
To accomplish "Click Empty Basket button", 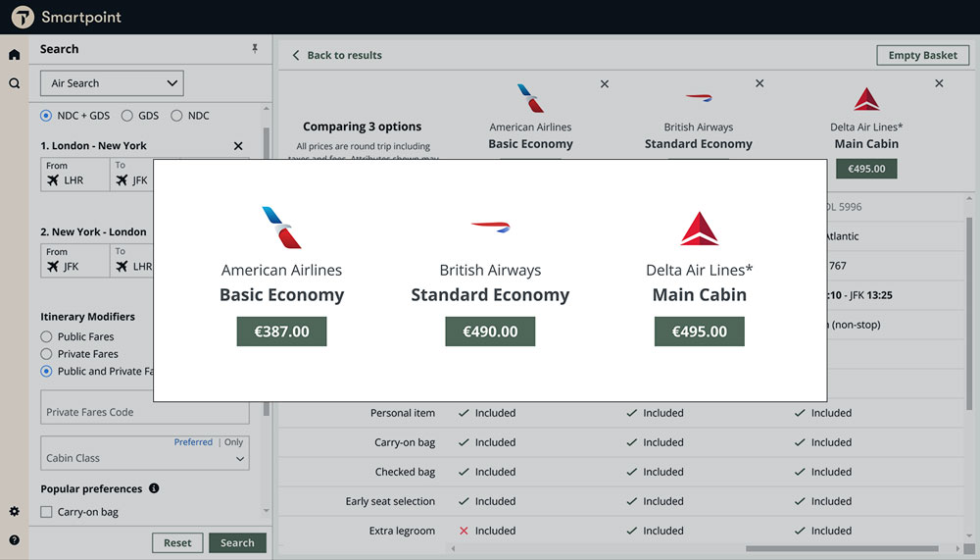I will point(922,55).
